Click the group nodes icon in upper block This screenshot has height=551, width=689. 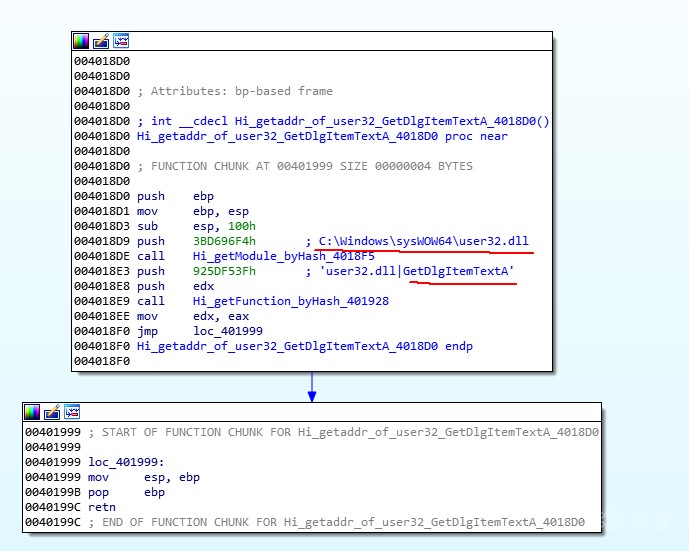(121, 41)
